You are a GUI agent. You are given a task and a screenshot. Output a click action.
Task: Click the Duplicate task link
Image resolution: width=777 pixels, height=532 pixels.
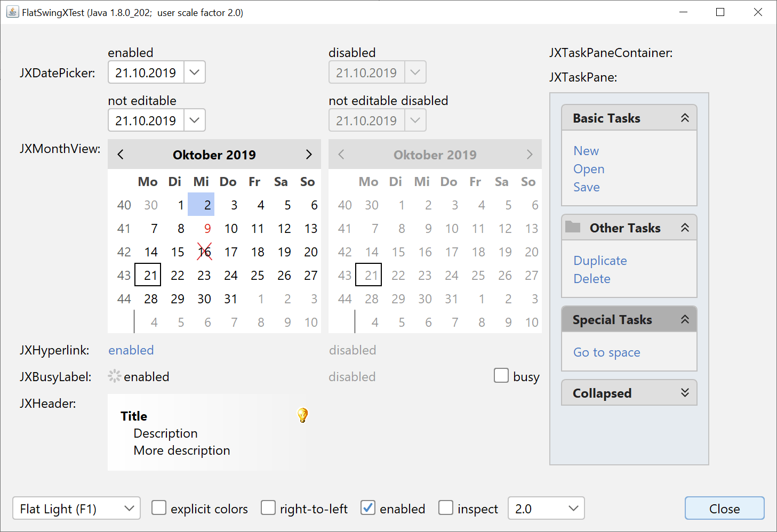(600, 261)
